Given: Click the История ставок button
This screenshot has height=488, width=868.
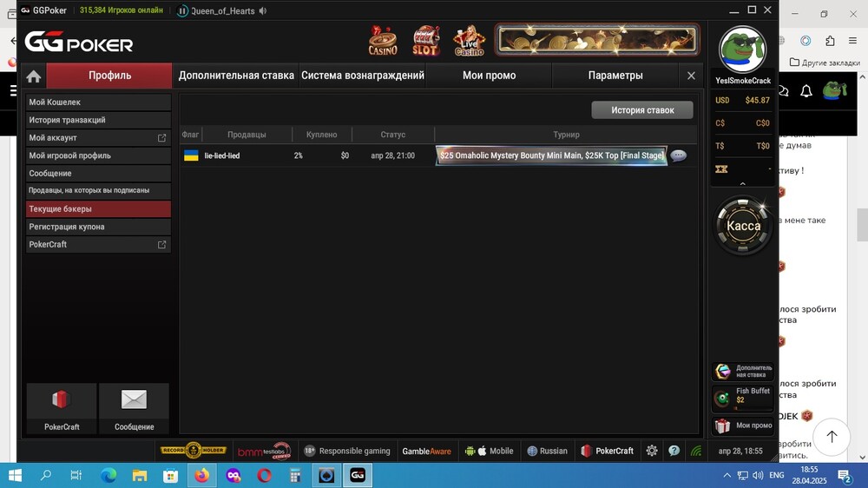Looking at the screenshot, I should click(x=642, y=109).
